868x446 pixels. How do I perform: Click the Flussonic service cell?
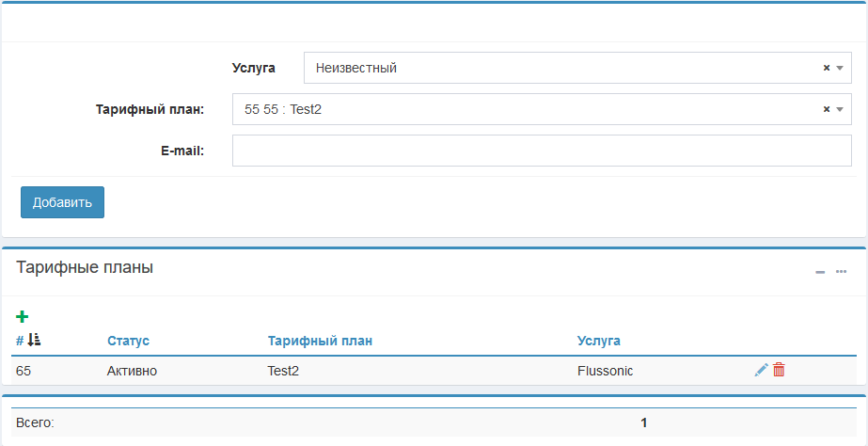pos(605,371)
